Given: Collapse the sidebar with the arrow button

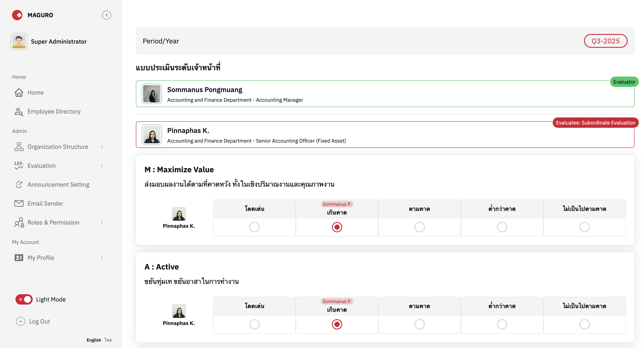Looking at the screenshot, I should coord(106,15).
